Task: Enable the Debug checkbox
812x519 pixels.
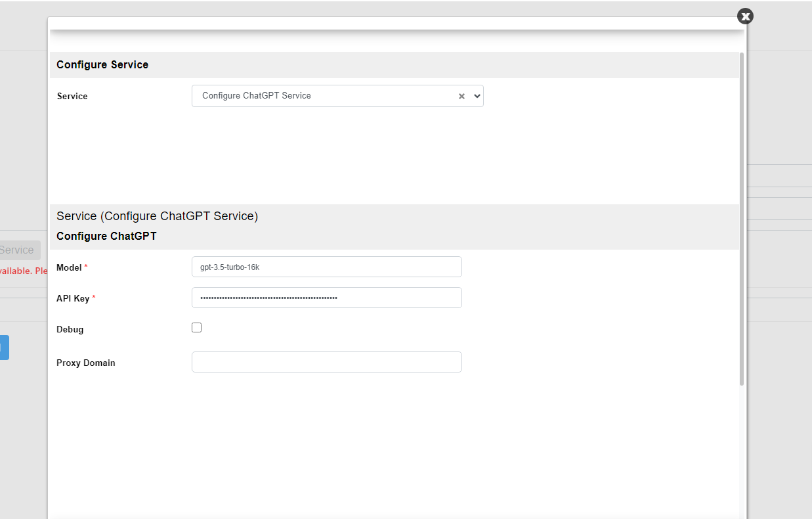Action: 197,328
